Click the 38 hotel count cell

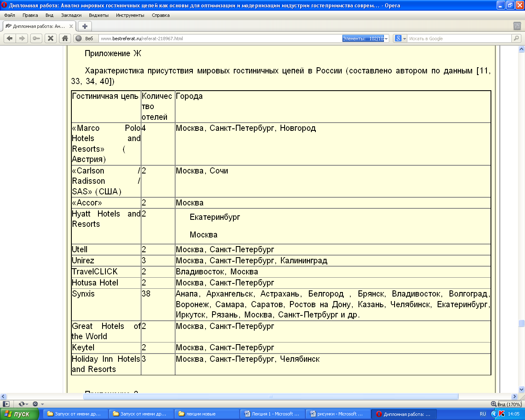(x=158, y=304)
